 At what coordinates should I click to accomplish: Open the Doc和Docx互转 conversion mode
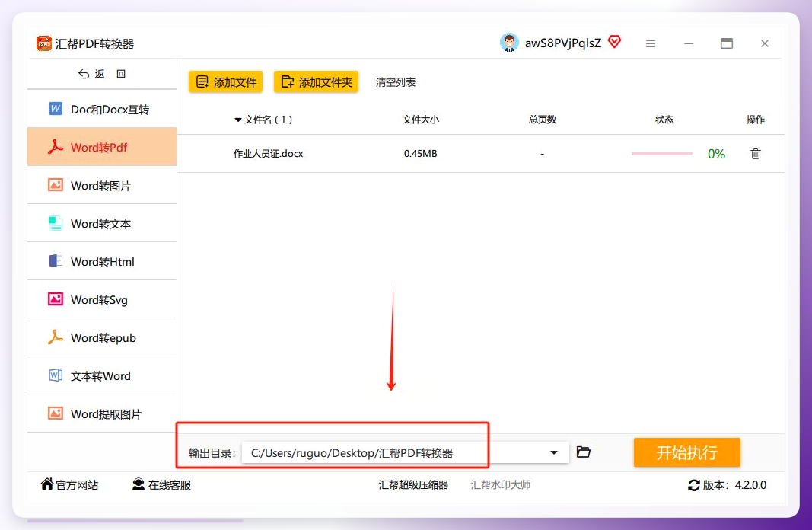click(102, 109)
